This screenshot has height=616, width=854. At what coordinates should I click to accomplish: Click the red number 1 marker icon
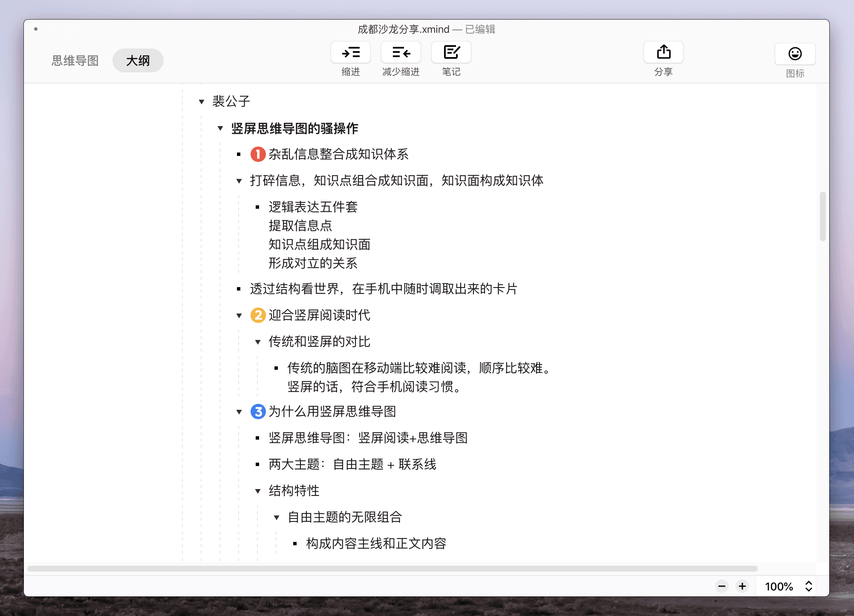tap(258, 154)
